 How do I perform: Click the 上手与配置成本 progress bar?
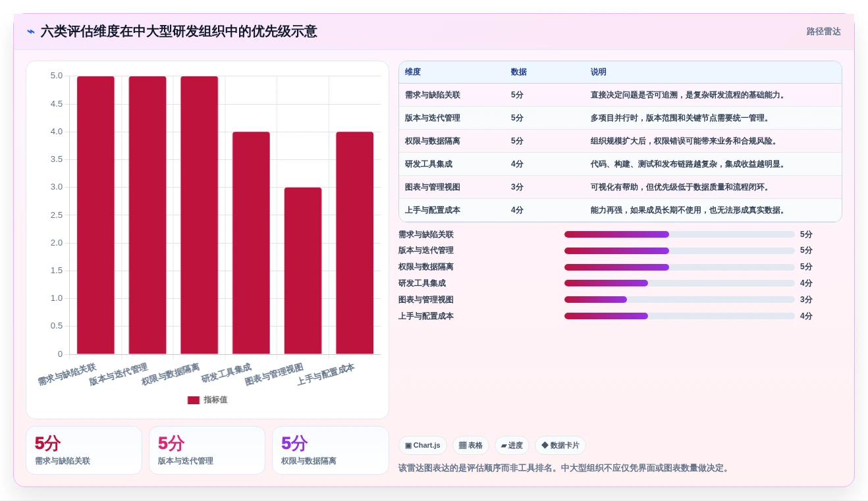tap(680, 316)
